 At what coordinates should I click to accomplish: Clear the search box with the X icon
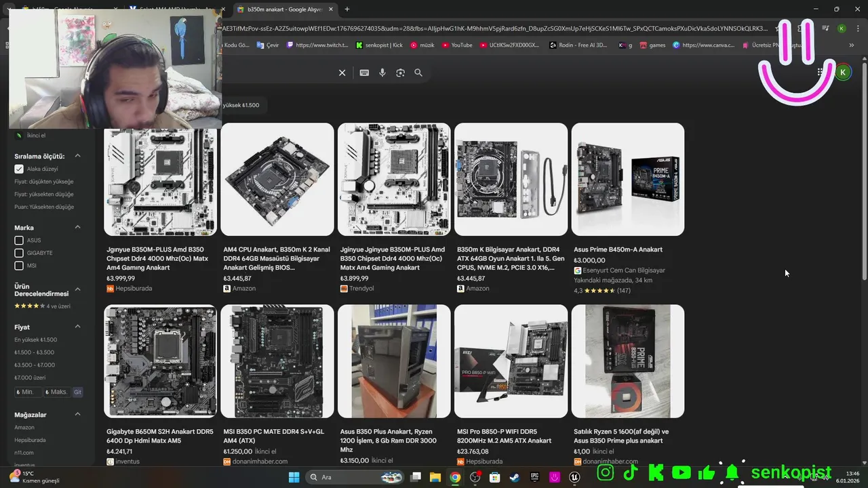342,73
